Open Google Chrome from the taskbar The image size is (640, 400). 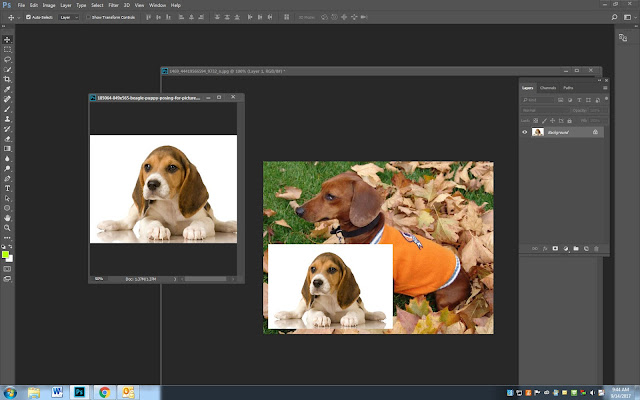pyautogui.click(x=104, y=391)
